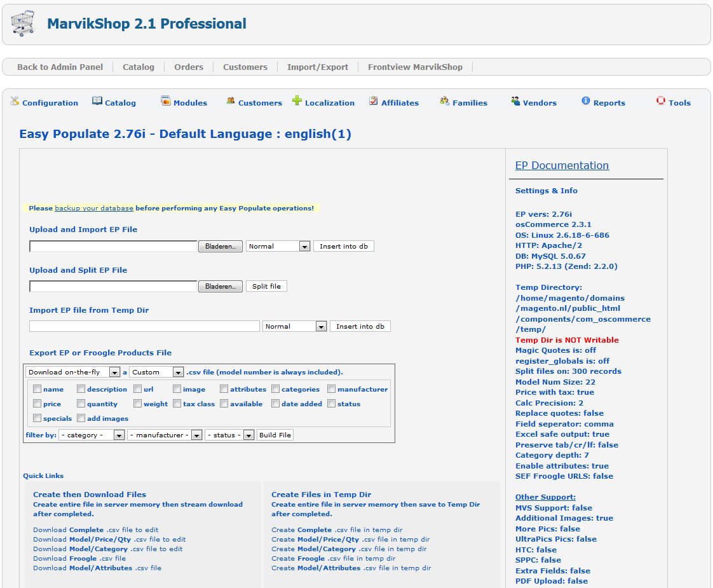Click the Localization green plus icon
This screenshot has height=588, width=713.
pyautogui.click(x=297, y=100)
